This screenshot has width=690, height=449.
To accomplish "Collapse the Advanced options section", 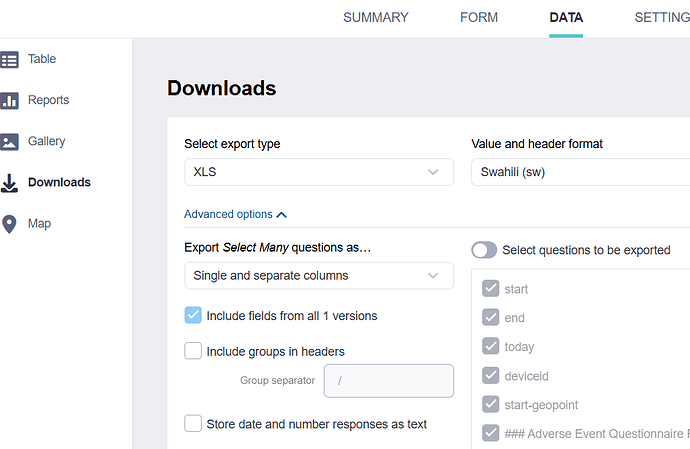I will [x=235, y=214].
